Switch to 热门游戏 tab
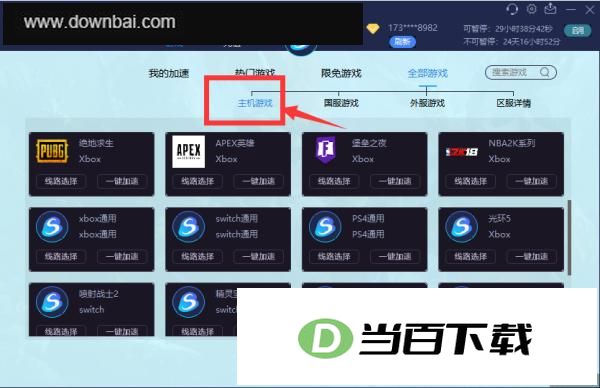This screenshot has width=600, height=388. tap(255, 73)
